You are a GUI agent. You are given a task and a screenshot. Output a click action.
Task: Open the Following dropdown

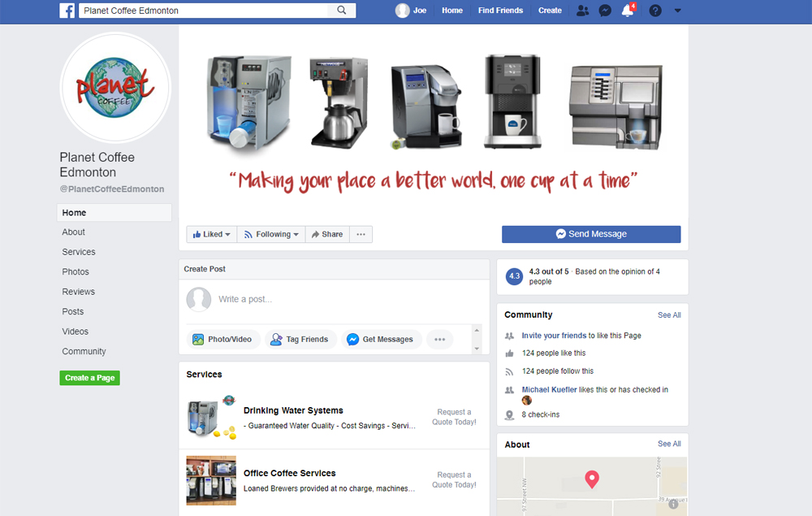(271, 234)
